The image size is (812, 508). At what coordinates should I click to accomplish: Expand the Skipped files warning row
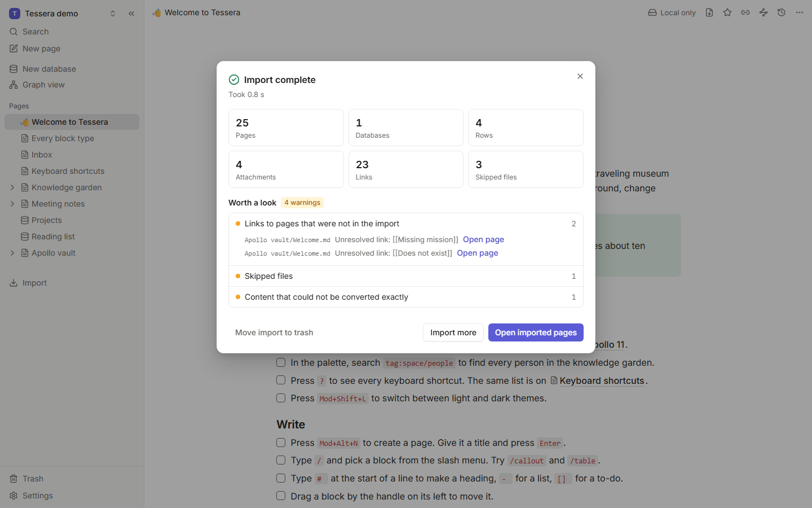(x=406, y=276)
